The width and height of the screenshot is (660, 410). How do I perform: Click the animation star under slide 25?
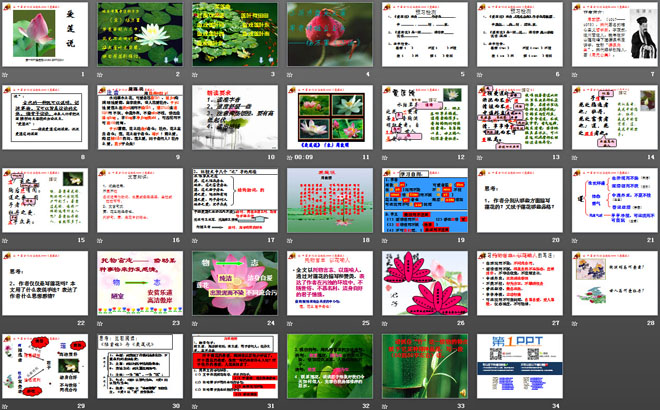click(x=290, y=323)
